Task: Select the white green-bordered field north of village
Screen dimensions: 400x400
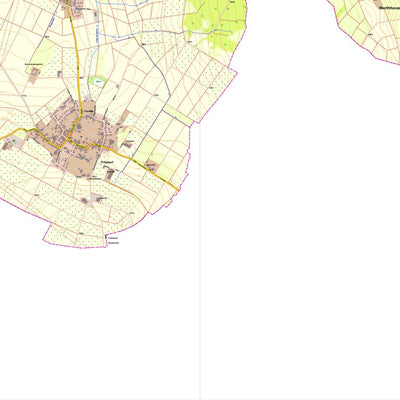Action: click(x=98, y=82)
